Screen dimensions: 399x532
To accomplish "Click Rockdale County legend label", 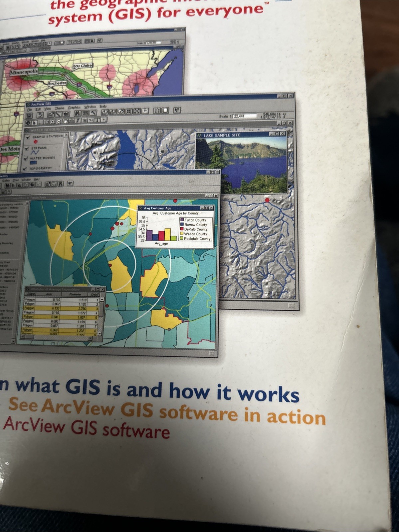I will click(x=197, y=239).
